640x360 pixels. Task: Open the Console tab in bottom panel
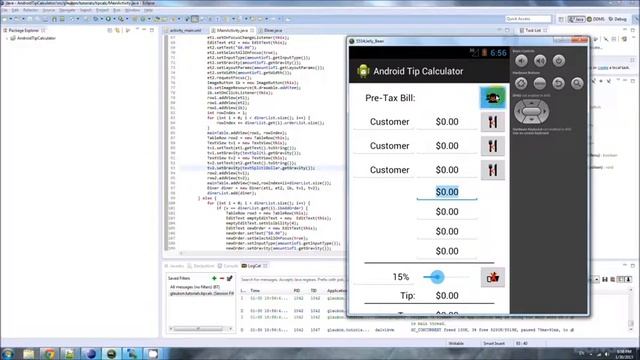(228, 266)
